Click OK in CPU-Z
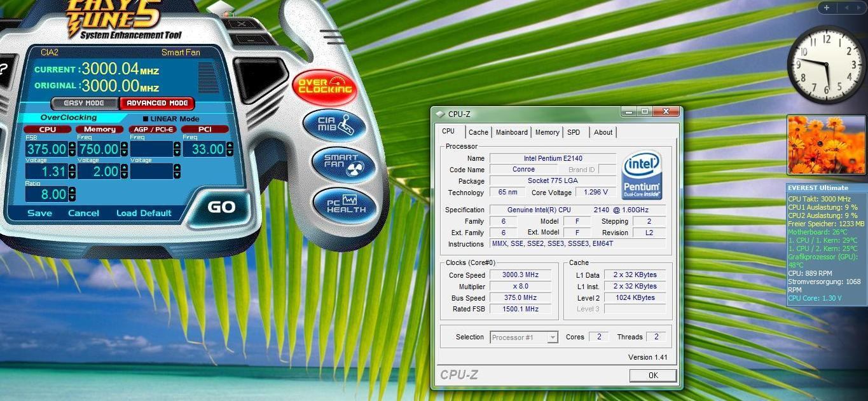 tap(653, 376)
